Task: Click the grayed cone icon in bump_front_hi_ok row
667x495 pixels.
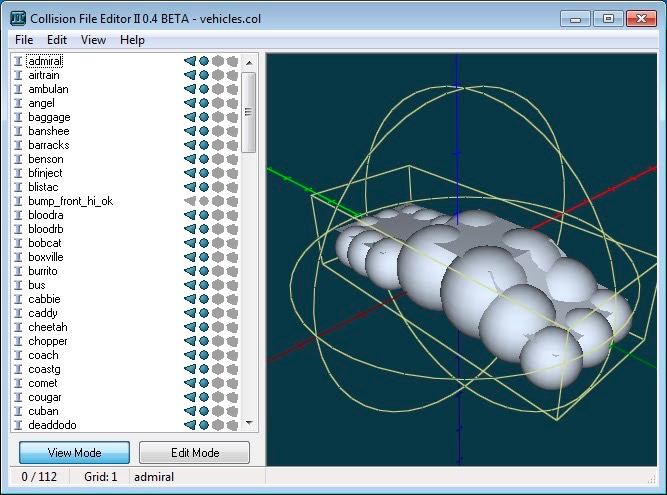Action: tap(190, 201)
